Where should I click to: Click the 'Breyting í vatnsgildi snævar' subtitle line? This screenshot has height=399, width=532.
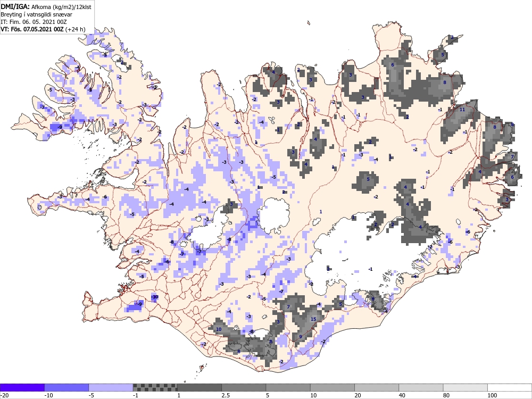(x=36, y=14)
